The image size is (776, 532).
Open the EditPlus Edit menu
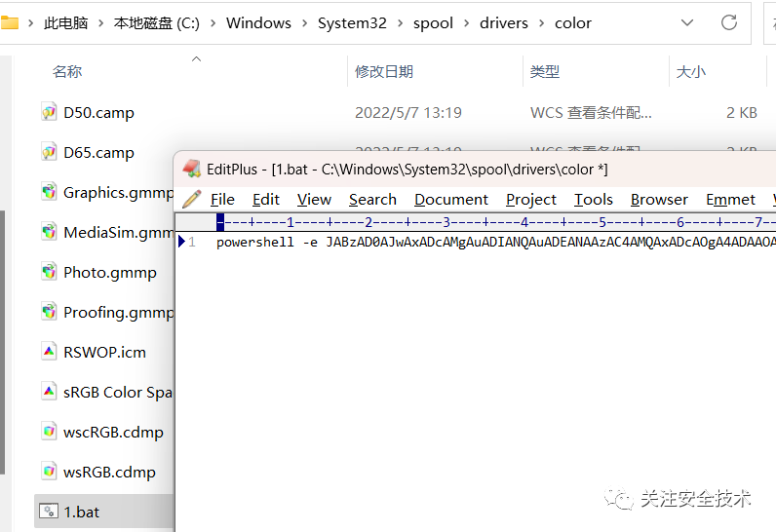266,199
